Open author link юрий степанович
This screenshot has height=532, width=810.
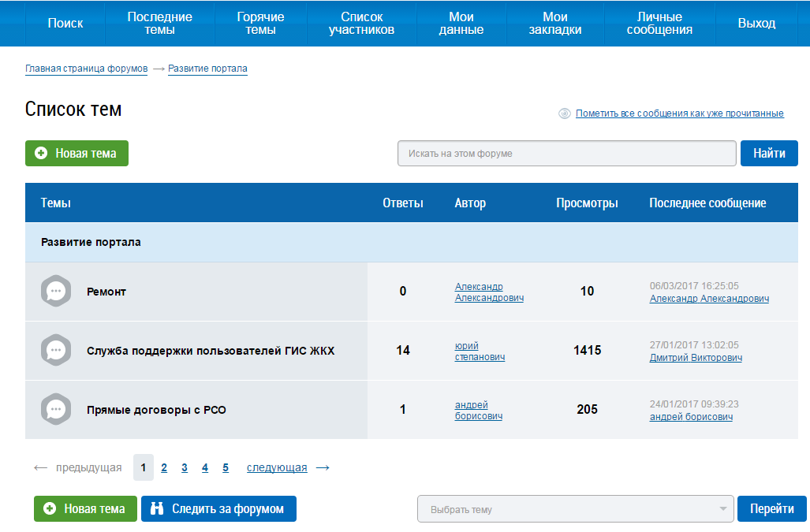pos(480,352)
